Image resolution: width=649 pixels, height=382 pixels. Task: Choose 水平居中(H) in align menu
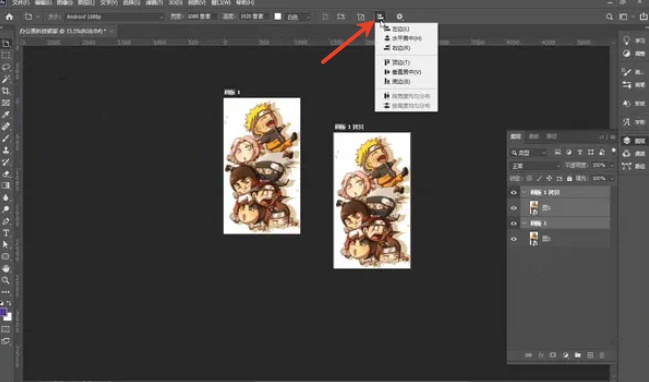(406, 38)
